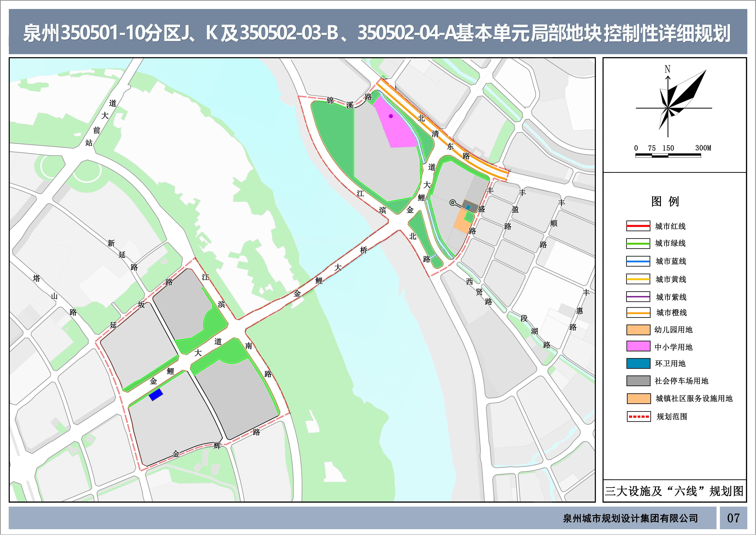Pick the 幼儿园用地 legend swatch

point(639,330)
